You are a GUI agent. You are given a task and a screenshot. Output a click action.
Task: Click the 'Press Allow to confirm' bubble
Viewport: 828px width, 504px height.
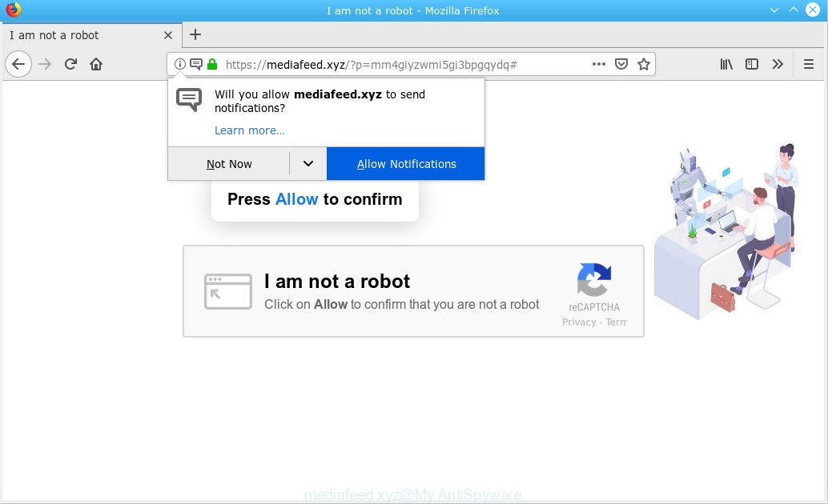tap(315, 201)
